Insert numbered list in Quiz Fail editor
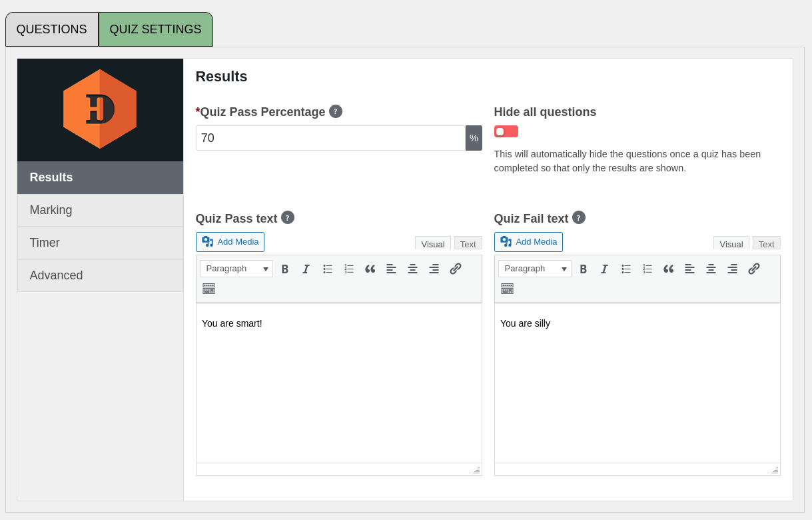Image resolution: width=812 pixels, height=520 pixels. (647, 269)
